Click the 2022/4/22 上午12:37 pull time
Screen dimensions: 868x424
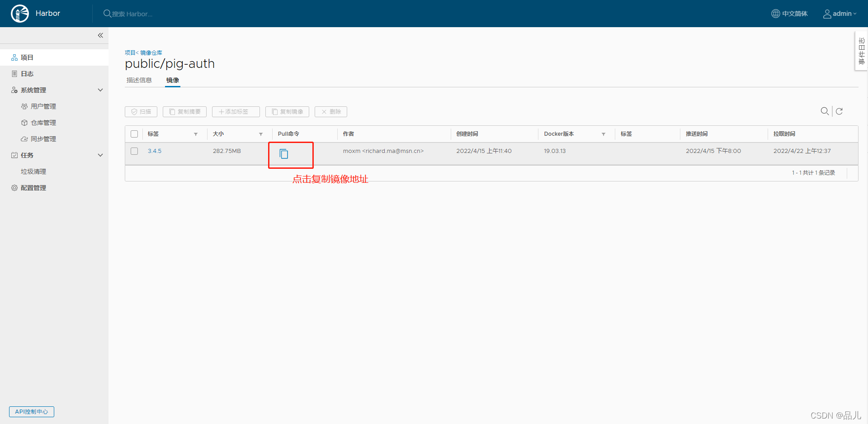point(802,151)
